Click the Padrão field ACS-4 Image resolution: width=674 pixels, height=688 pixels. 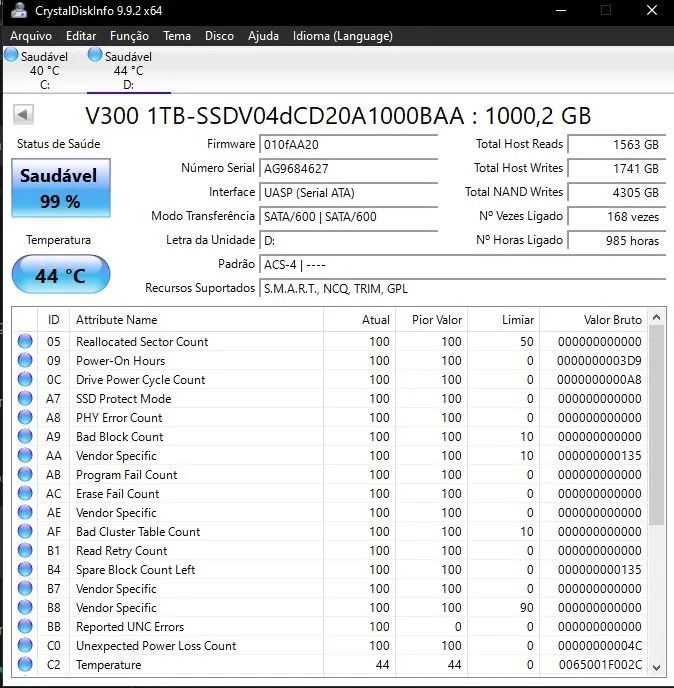(x=463, y=265)
